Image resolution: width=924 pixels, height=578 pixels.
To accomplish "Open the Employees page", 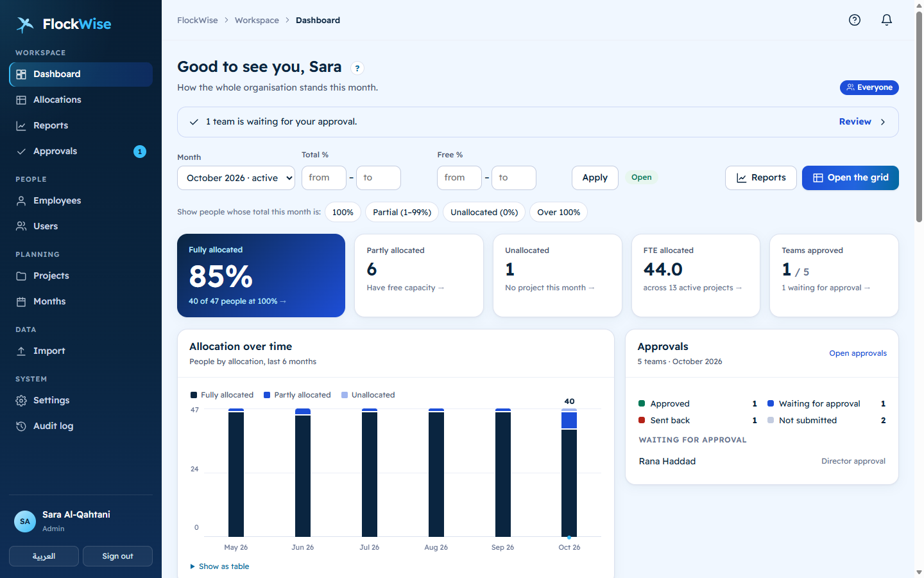I will (81, 201).
